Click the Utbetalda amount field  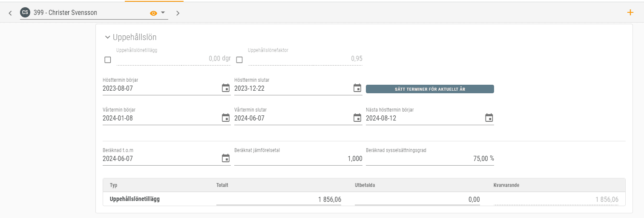click(x=417, y=199)
